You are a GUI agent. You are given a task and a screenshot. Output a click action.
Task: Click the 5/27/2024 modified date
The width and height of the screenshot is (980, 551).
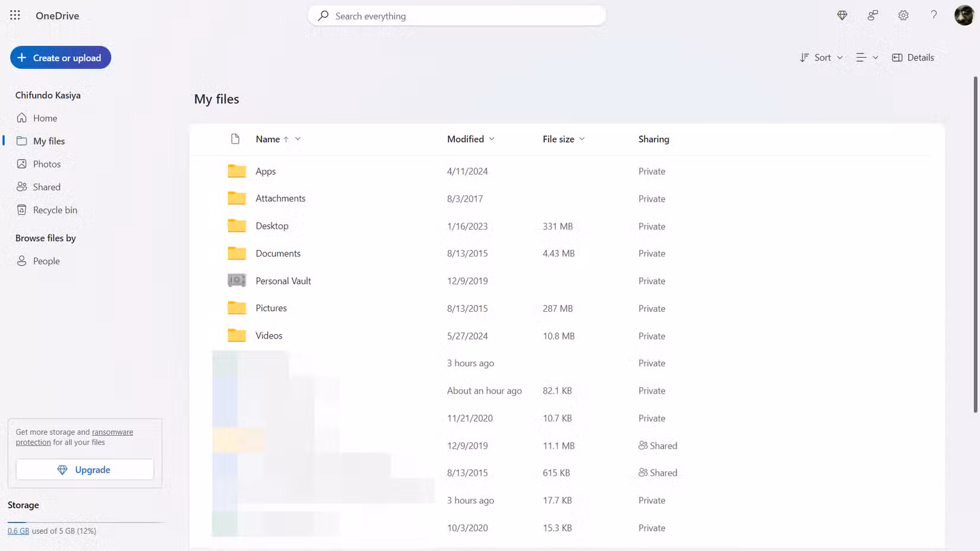pyautogui.click(x=467, y=335)
